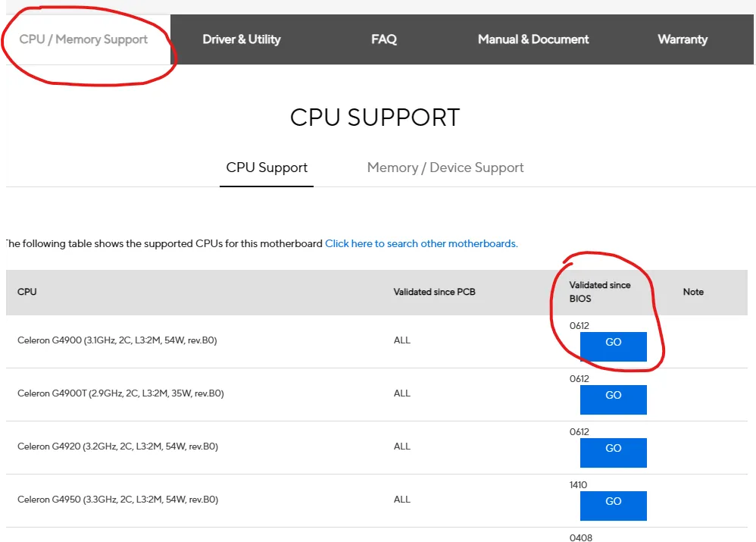Click the CPU column header

click(27, 291)
